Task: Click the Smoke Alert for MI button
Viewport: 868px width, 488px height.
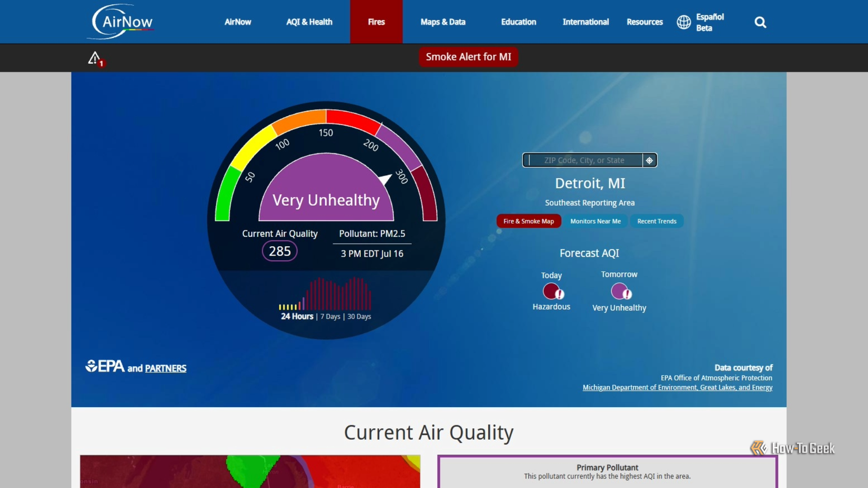Action: 468,57
